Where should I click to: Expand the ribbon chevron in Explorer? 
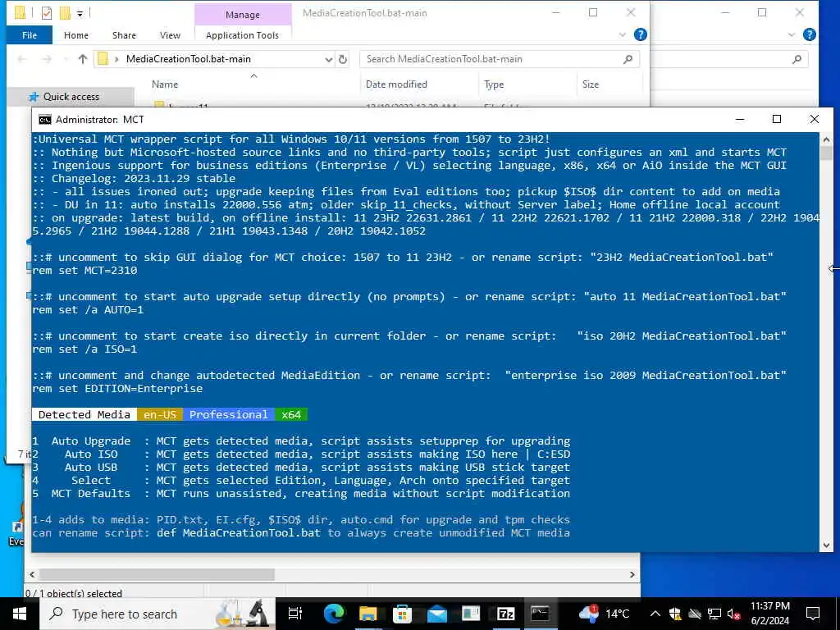(x=622, y=34)
